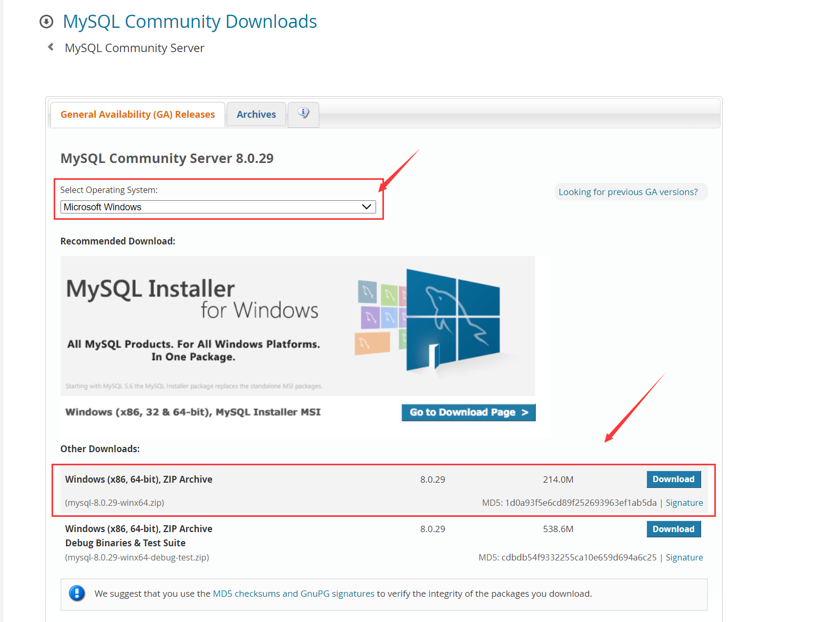
Task: Click the Windows MySQL Installer MSI text
Action: click(193, 412)
